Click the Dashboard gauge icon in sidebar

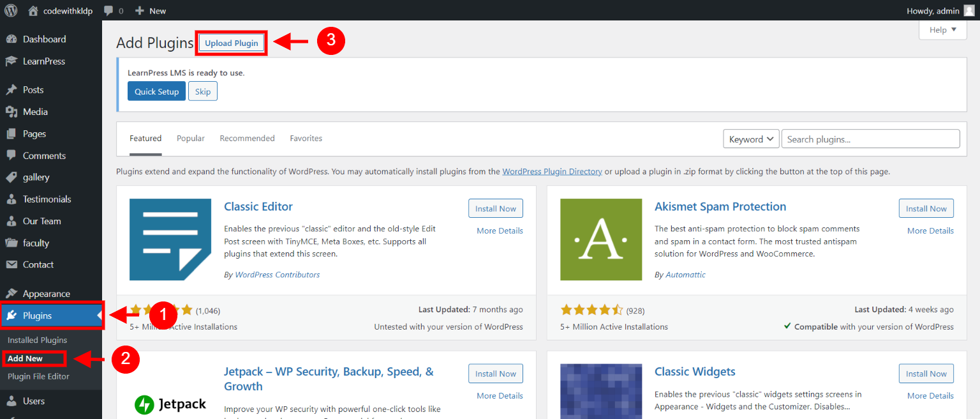(x=11, y=40)
